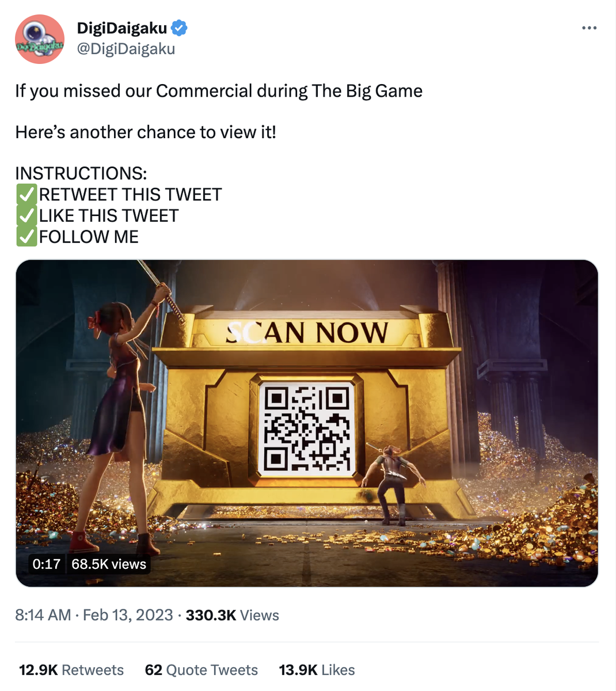
Task: Click the tweet text about The Big Game
Action: [x=219, y=91]
